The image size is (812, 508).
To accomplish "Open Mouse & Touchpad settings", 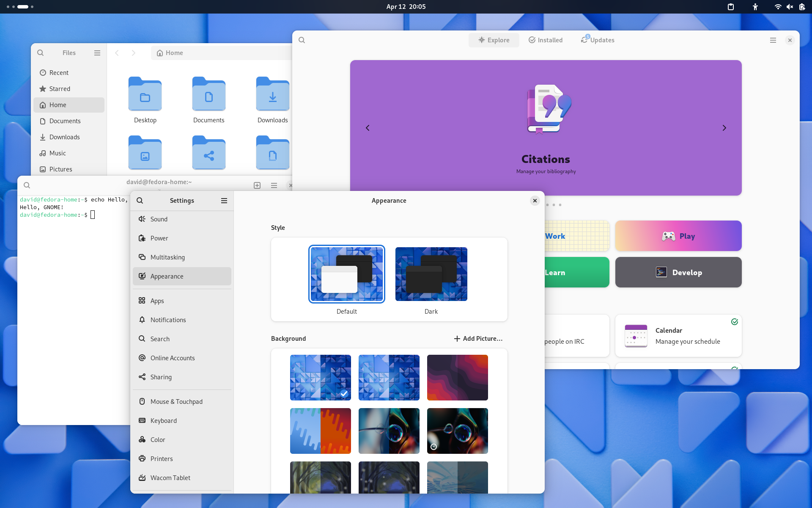I will pos(176,401).
